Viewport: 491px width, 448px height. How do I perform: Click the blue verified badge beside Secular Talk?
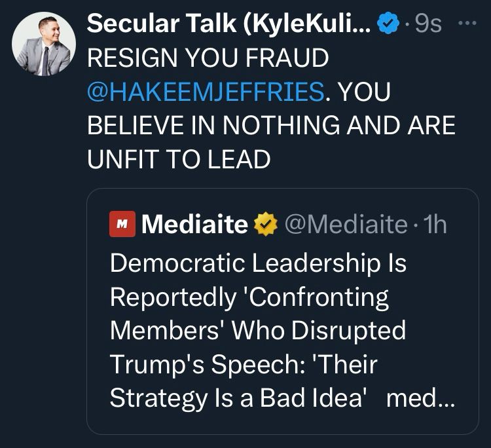(x=390, y=24)
